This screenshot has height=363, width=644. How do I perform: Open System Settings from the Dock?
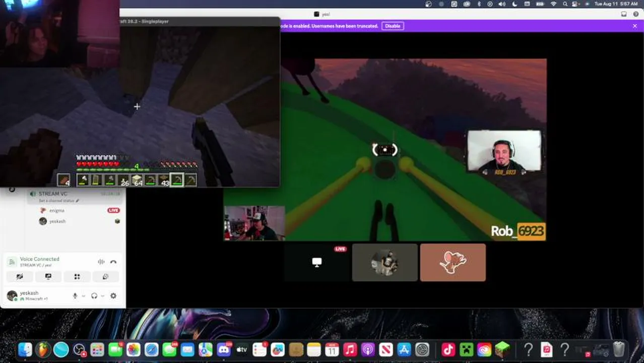tap(422, 349)
